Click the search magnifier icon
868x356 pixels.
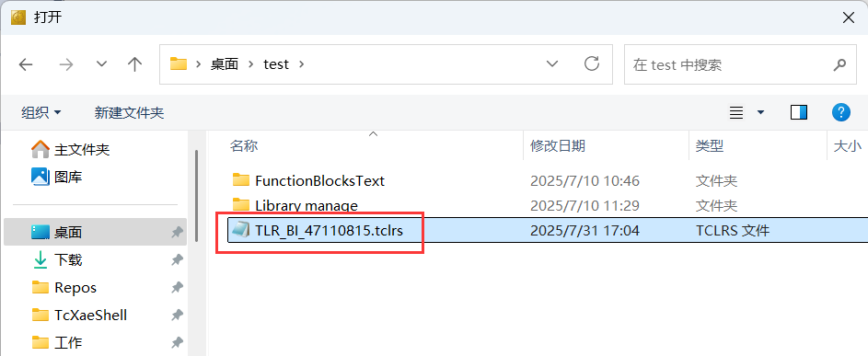(839, 64)
